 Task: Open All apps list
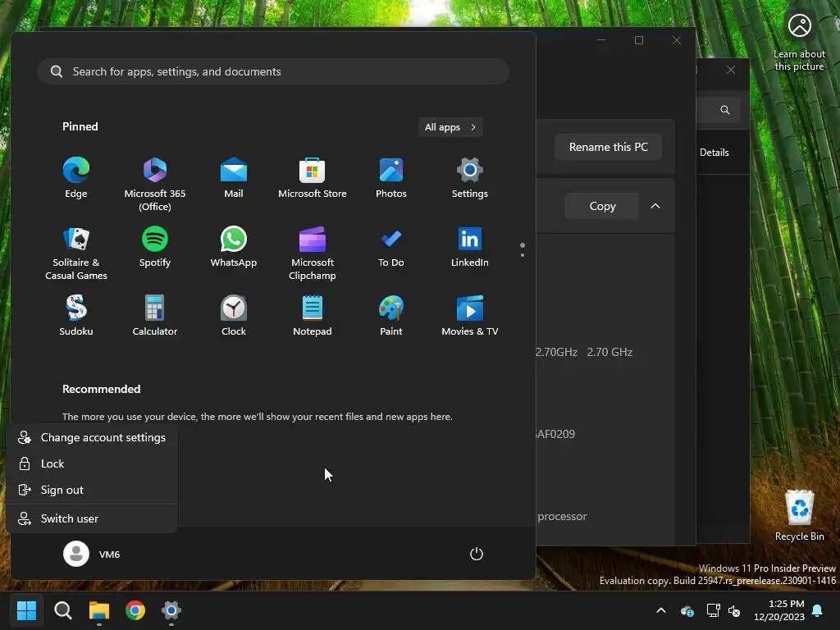(x=450, y=127)
